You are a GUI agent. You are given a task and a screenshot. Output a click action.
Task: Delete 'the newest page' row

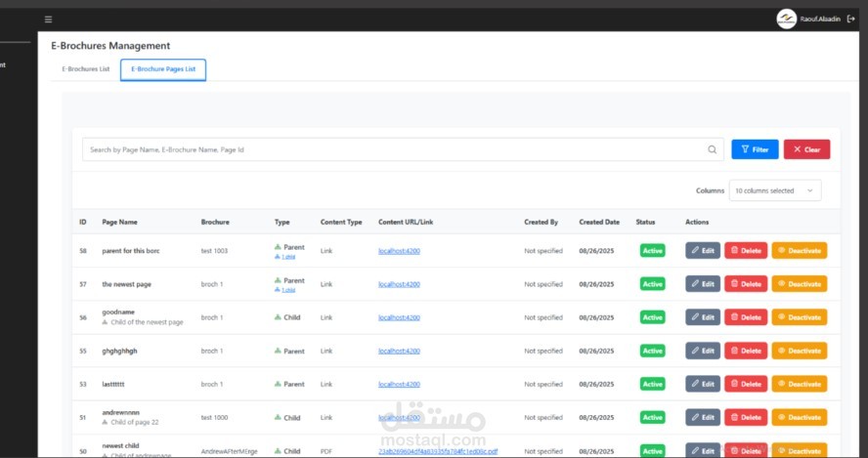[746, 284]
